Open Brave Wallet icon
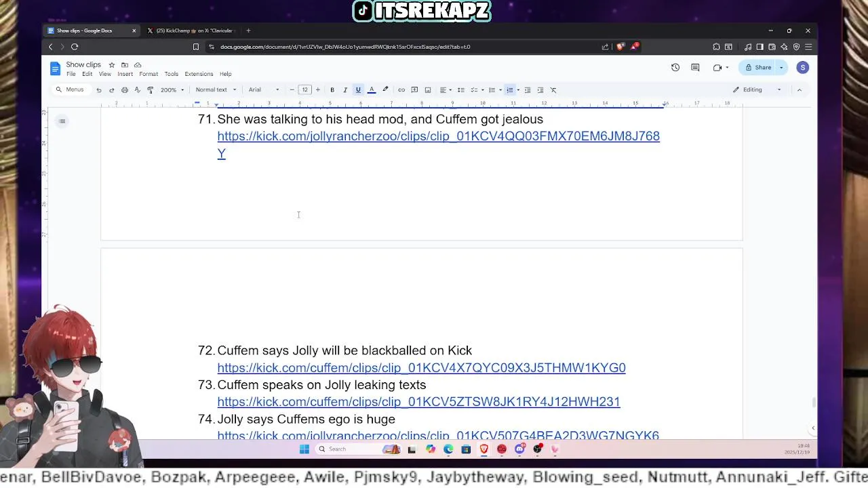Screen dimensions: 868x488 [x=772, y=47]
